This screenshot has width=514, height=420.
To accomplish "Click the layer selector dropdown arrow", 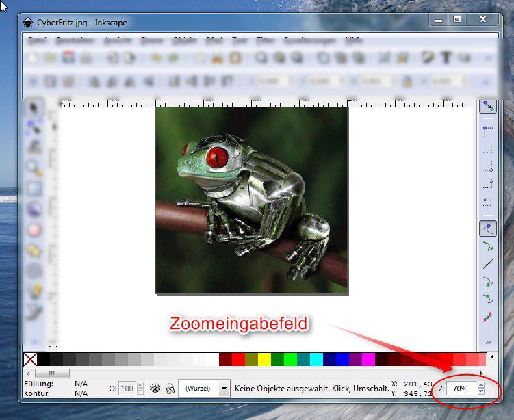I will pyautogui.click(x=224, y=389).
